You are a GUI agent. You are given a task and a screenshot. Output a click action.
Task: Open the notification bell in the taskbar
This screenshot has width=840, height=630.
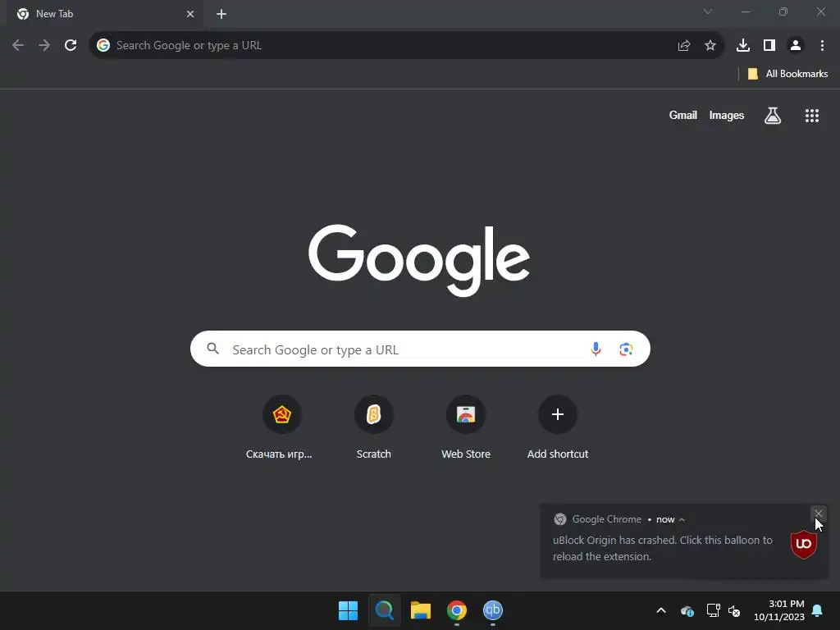[x=818, y=610]
